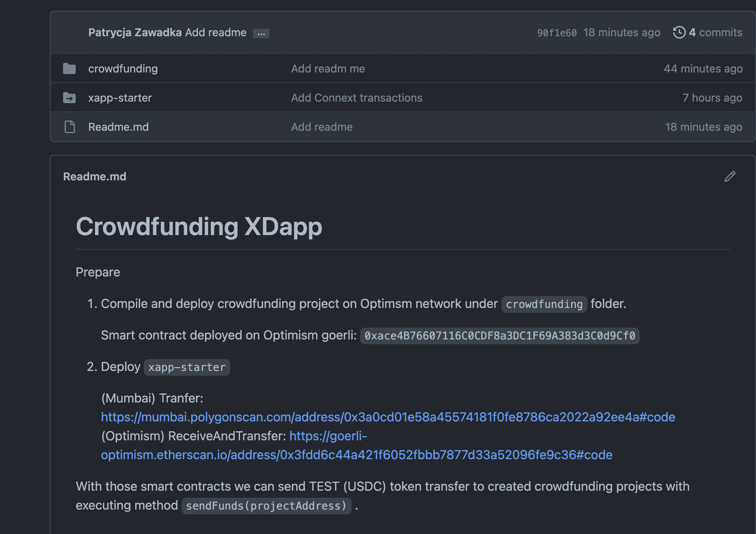The image size is (756, 534).
Task: Click the inline 'crowdfunding' code label
Action: 544,304
